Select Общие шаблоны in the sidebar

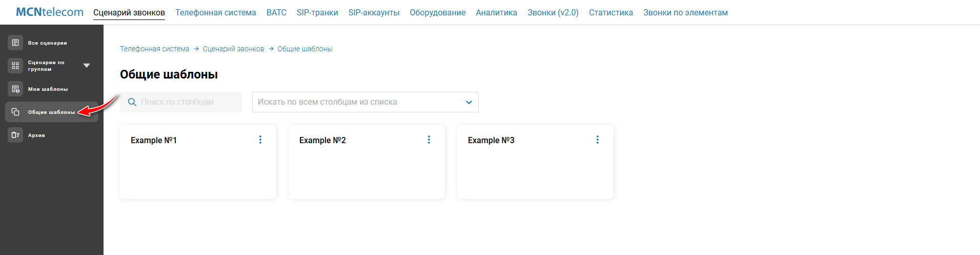pos(52,112)
